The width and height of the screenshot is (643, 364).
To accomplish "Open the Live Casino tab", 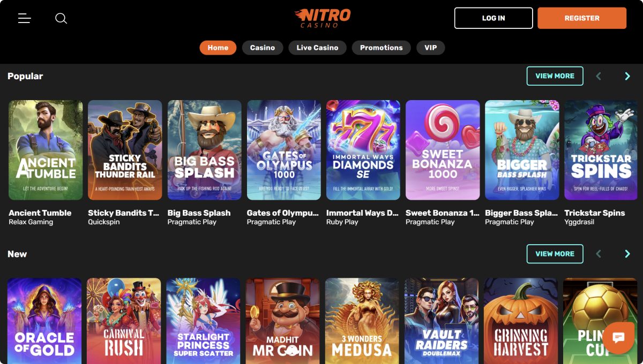I will (x=317, y=48).
